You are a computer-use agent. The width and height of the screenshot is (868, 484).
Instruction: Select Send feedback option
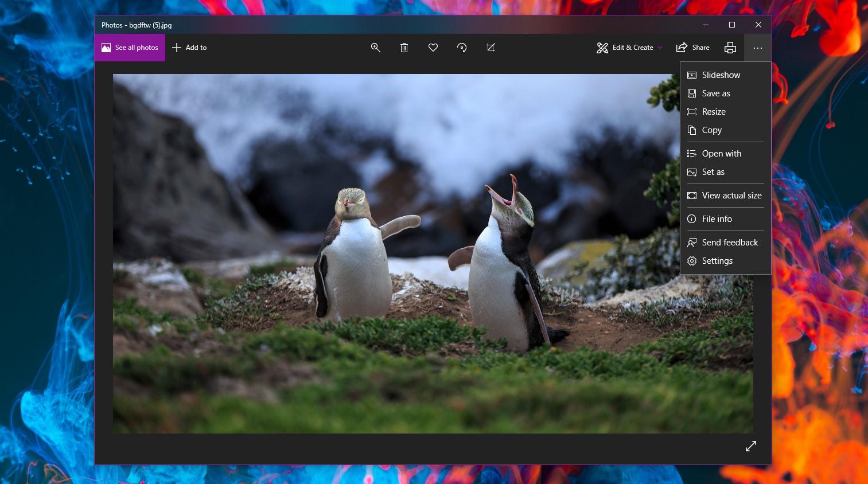[x=726, y=243]
